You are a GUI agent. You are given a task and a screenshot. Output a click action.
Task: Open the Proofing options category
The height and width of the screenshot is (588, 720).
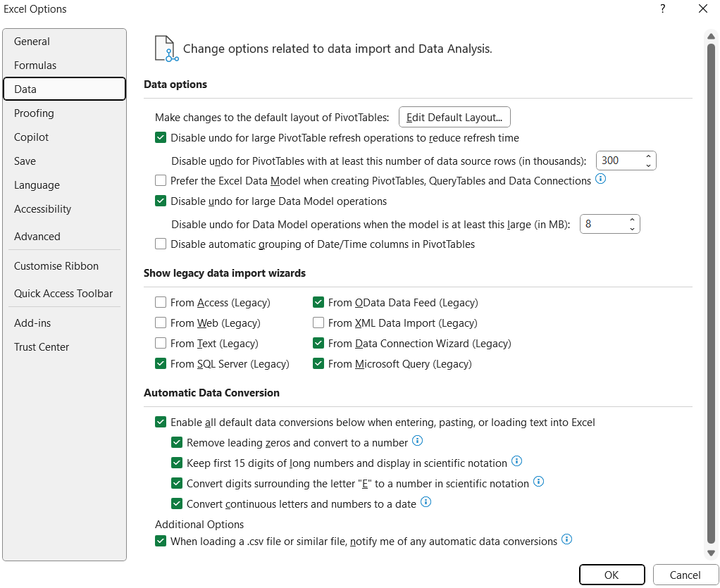64,113
